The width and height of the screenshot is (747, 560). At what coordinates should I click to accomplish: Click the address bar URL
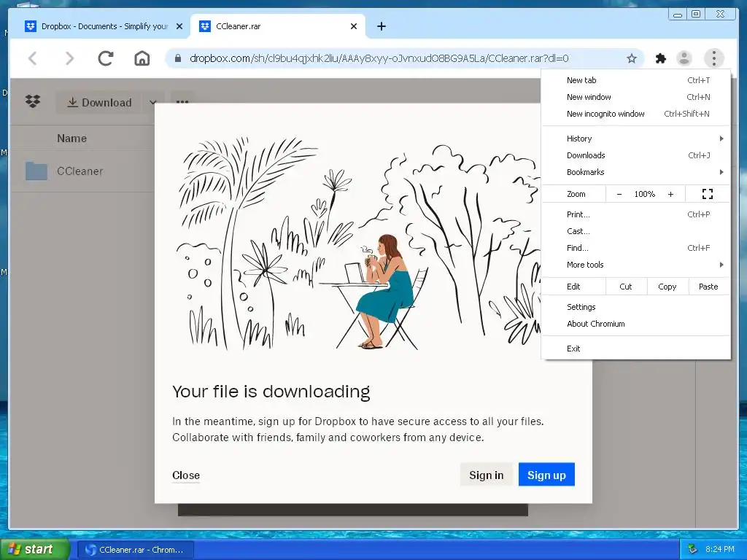click(x=379, y=58)
